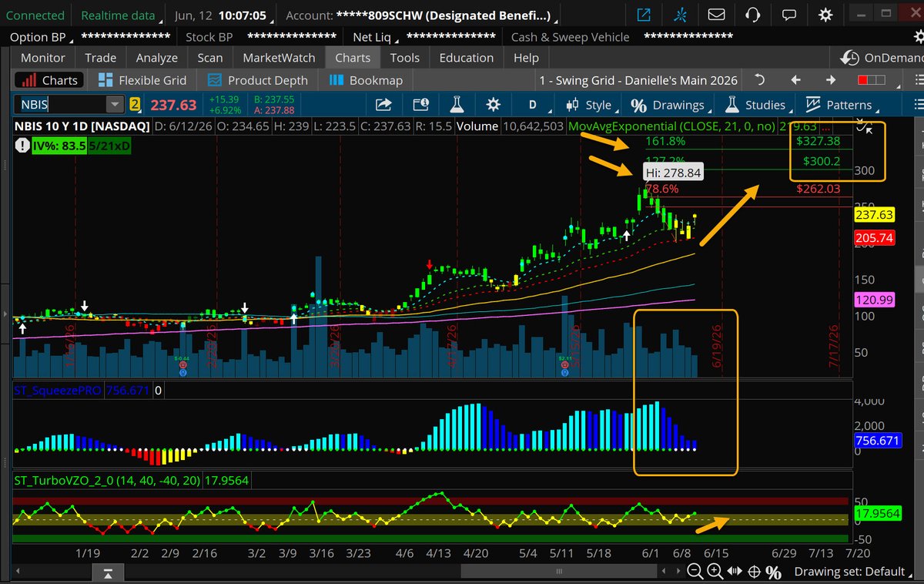
Task: Switch to the Help tab
Action: [526, 58]
